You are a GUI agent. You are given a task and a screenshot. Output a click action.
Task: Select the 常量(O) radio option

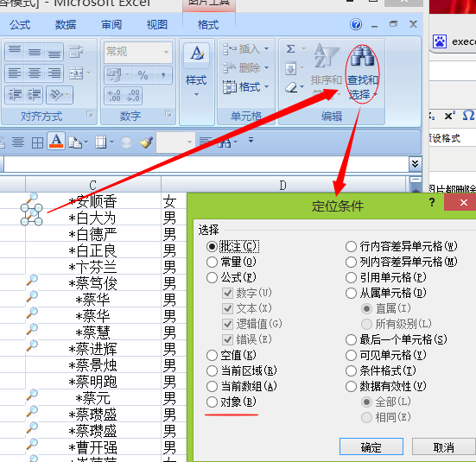(212, 262)
